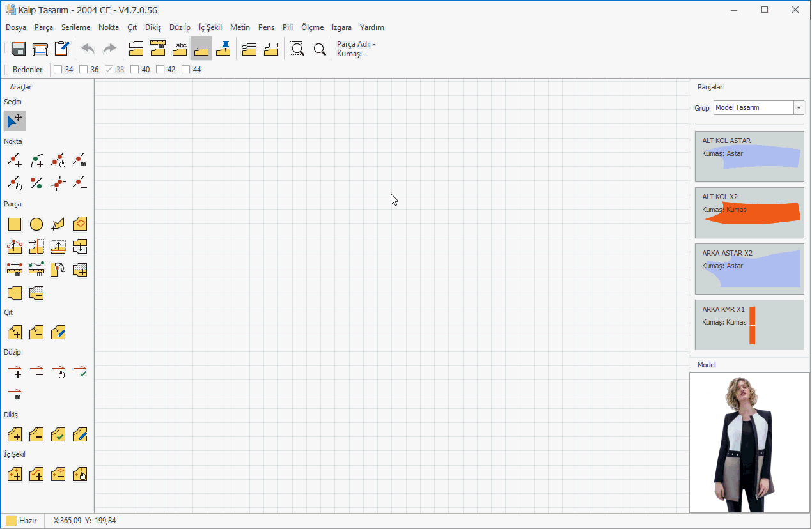This screenshot has height=529, width=812.
Task: Click the blue pushpin toolbar icon
Action: (223, 49)
